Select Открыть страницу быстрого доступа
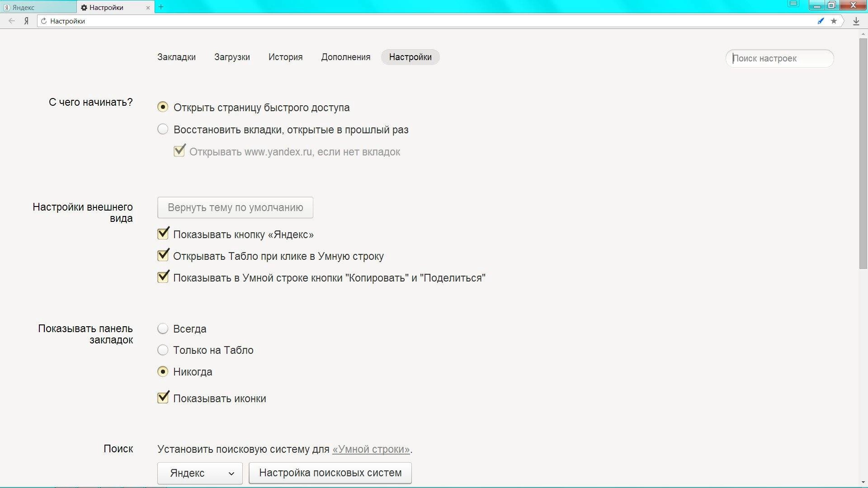868x488 pixels. pyautogui.click(x=163, y=107)
